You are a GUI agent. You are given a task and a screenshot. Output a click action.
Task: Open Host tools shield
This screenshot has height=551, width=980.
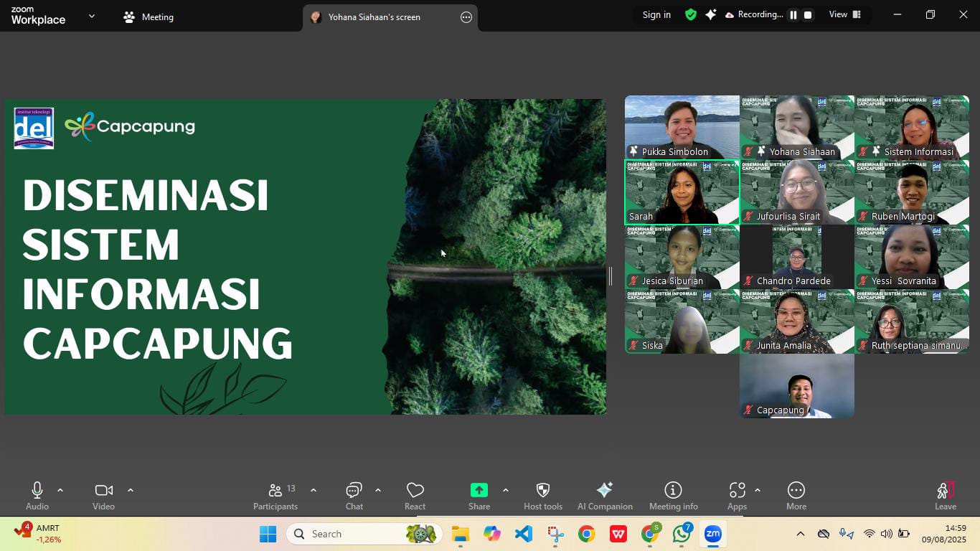[543, 496]
